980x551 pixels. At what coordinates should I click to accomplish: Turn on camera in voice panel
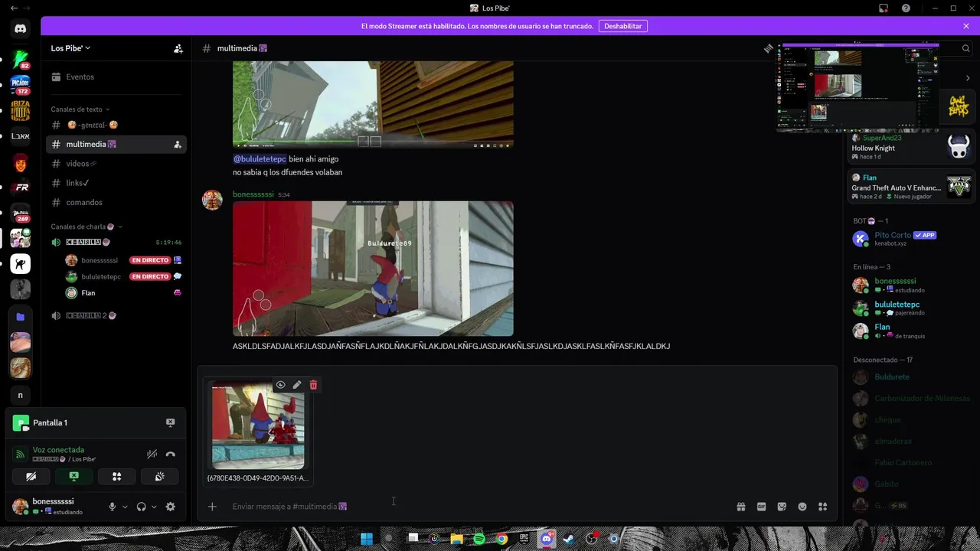31,476
